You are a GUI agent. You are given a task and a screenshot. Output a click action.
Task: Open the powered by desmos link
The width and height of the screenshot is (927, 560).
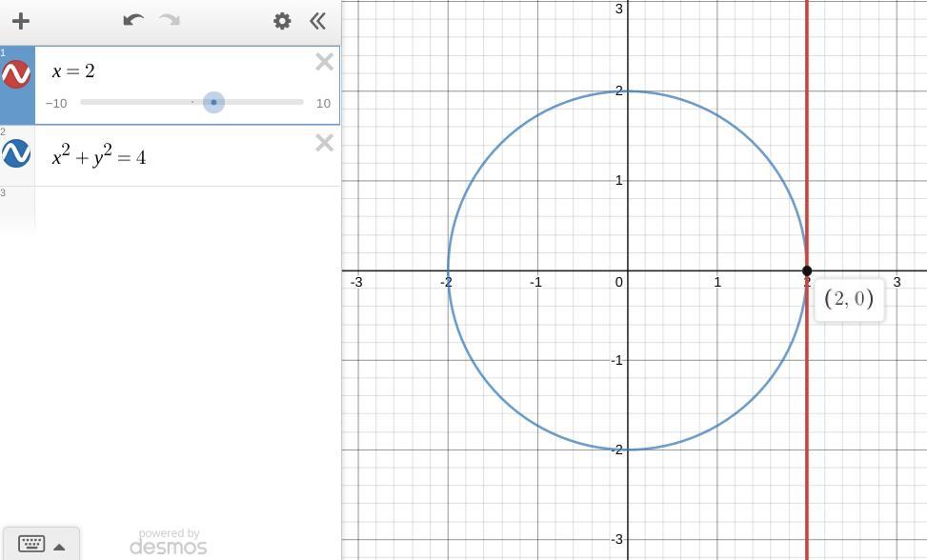pyautogui.click(x=169, y=542)
